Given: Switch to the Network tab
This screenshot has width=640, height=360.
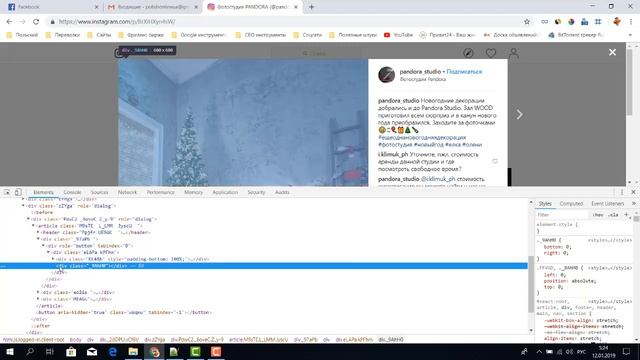Looking at the screenshot, I should [127, 192].
